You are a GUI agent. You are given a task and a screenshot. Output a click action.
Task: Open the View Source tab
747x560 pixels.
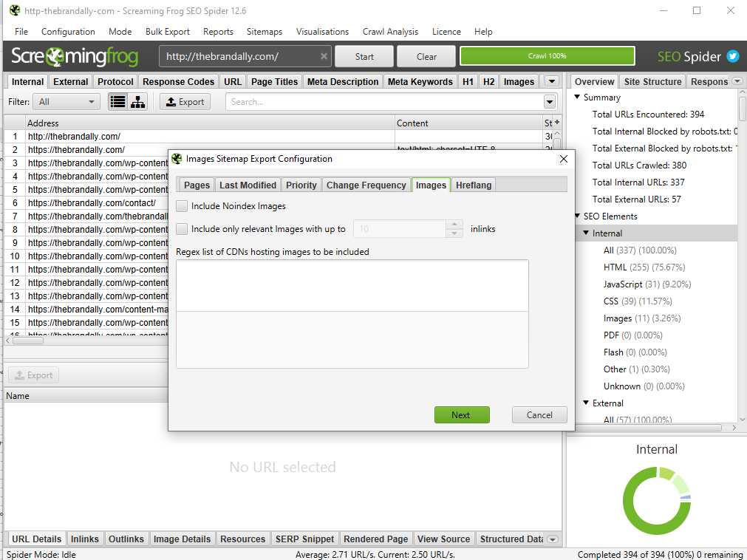click(443, 539)
